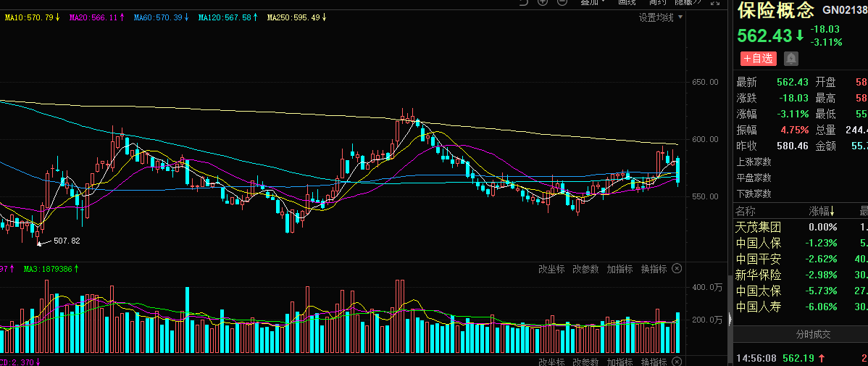The height and width of the screenshot is (366, 868).
Task: Open the 画线 drawing tool menu
Action: point(627,2)
